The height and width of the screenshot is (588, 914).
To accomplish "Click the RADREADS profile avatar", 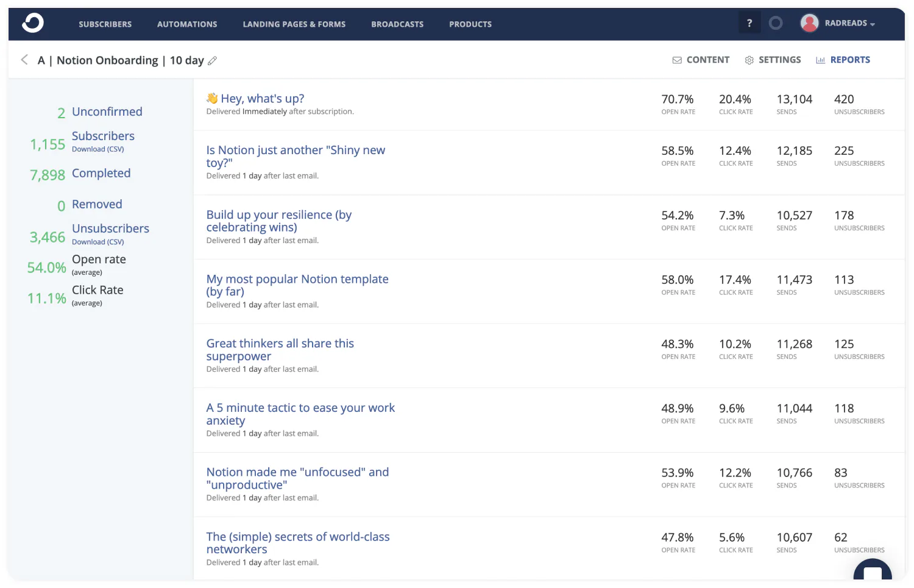I will pyautogui.click(x=809, y=23).
